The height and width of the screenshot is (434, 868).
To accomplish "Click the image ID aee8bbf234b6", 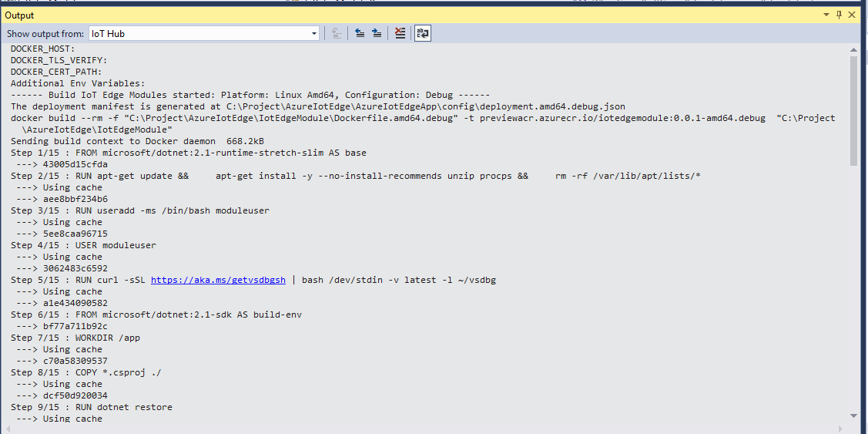I will pos(75,199).
